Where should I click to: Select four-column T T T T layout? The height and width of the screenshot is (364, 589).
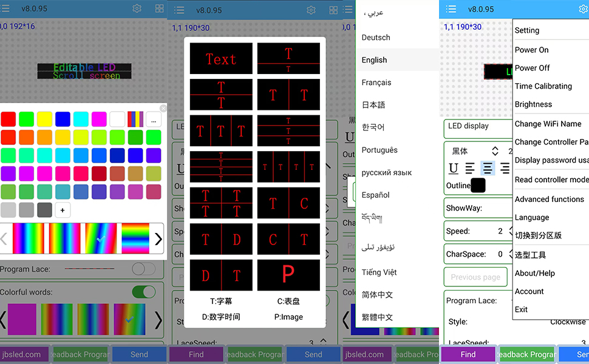(x=288, y=167)
